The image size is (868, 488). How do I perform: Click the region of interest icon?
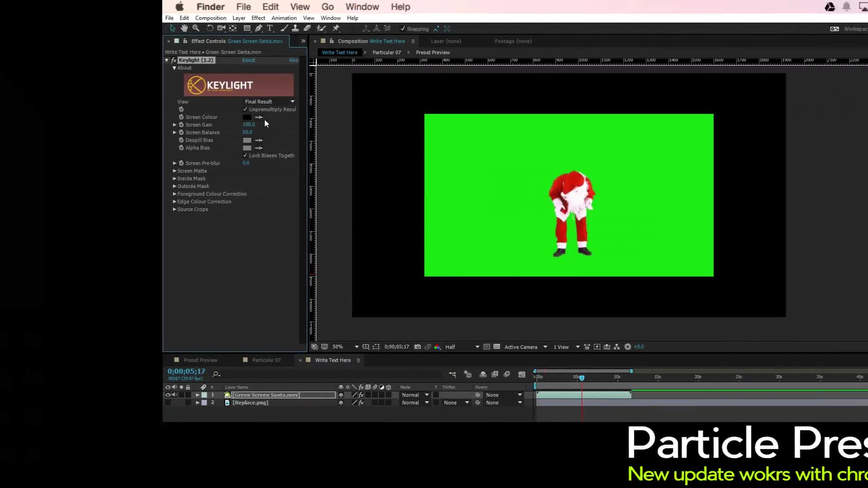[x=486, y=347]
